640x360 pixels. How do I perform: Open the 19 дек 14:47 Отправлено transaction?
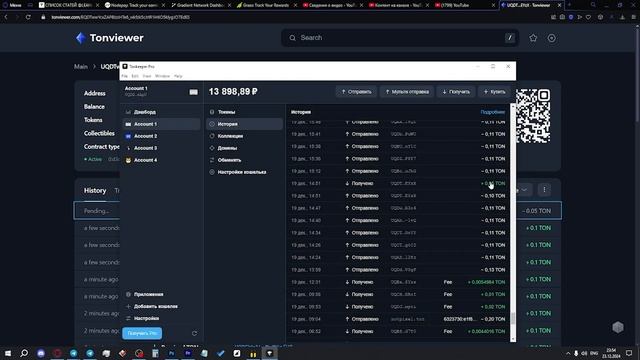pyautogui.click(x=398, y=208)
